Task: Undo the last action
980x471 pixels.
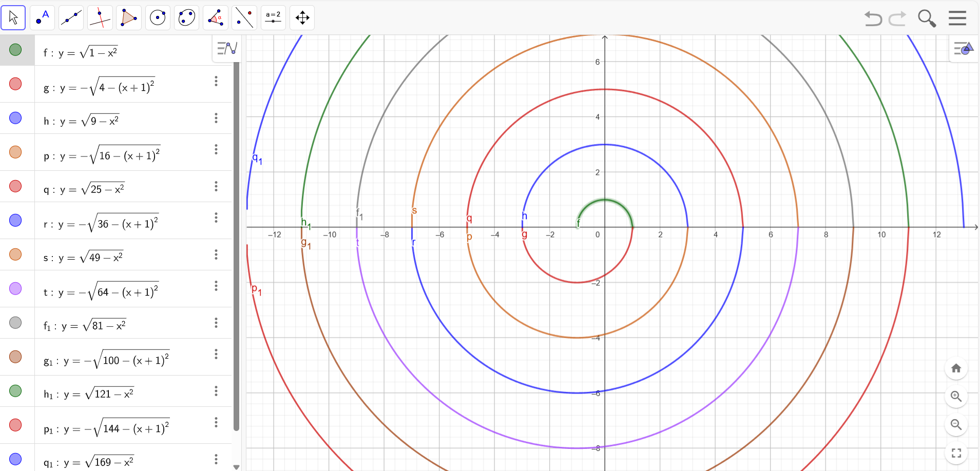Action: coord(873,19)
